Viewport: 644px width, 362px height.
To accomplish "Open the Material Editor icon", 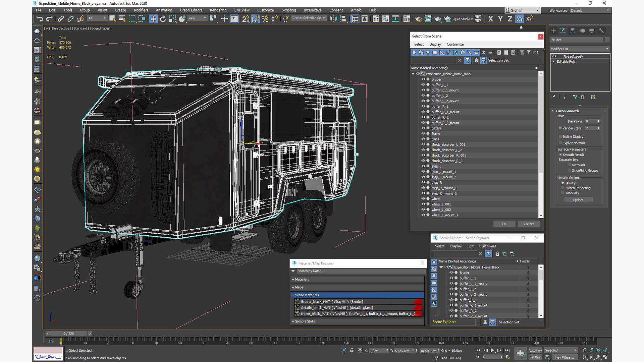I will click(x=407, y=19).
